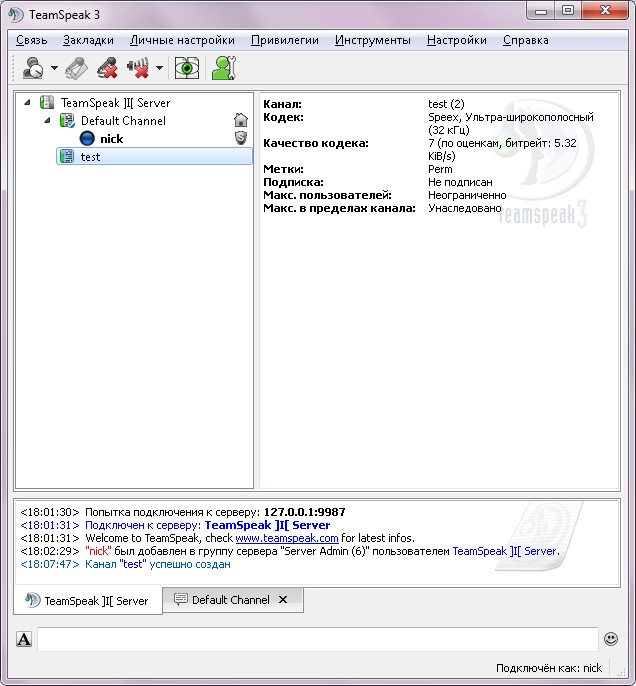Open the Закладки menu
Screen dimensions: 636x686
point(88,40)
